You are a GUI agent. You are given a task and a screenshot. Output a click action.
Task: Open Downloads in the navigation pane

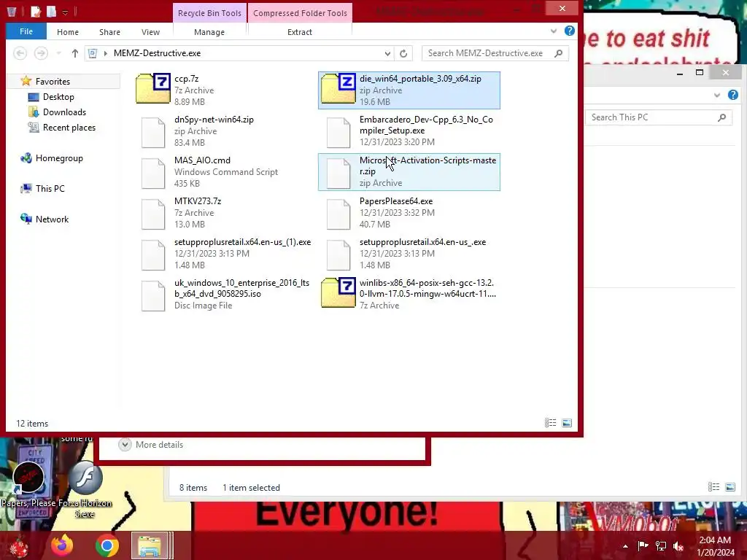(x=64, y=112)
